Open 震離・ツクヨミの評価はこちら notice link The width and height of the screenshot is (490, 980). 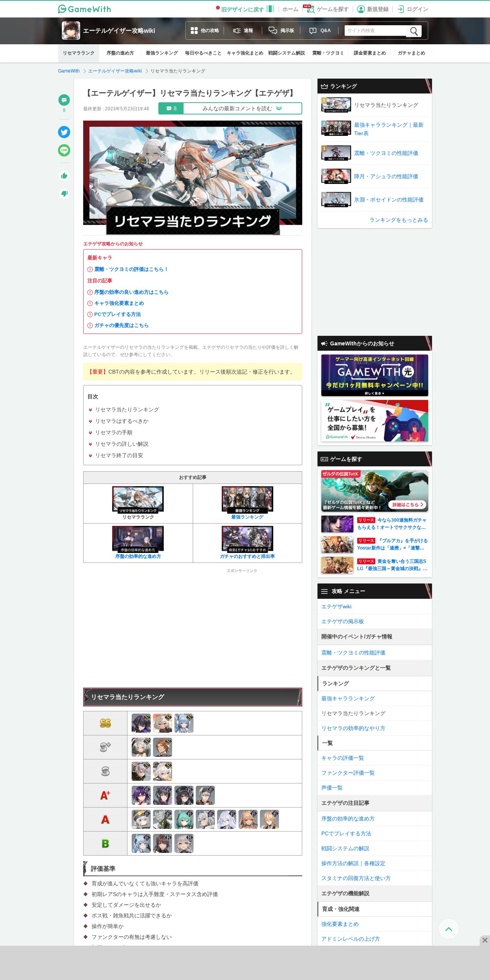point(131,269)
